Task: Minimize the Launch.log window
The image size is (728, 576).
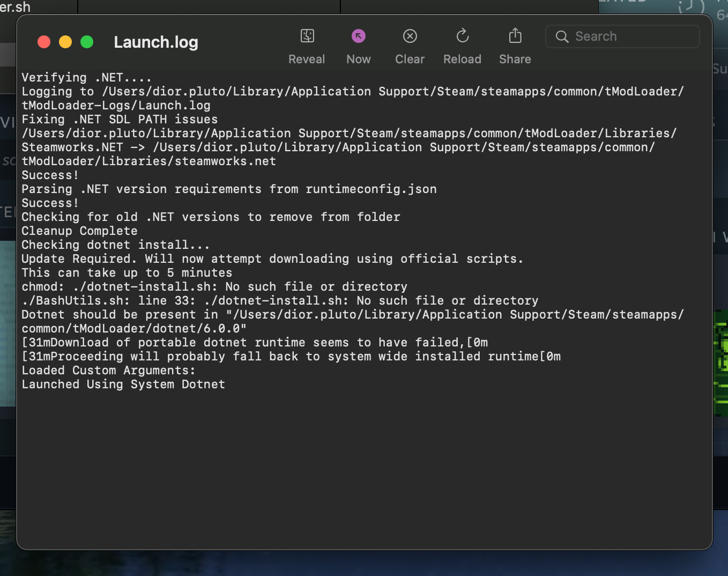Action: [65, 42]
